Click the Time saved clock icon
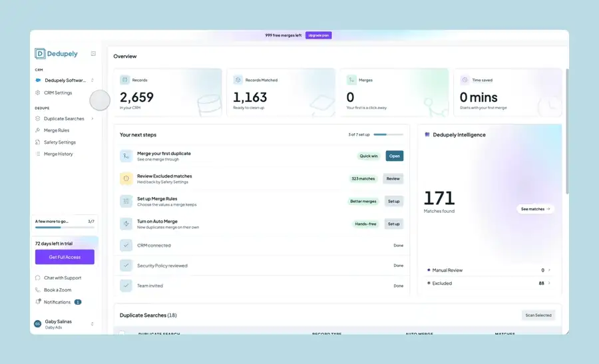Image resolution: width=599 pixels, height=364 pixels. click(465, 80)
